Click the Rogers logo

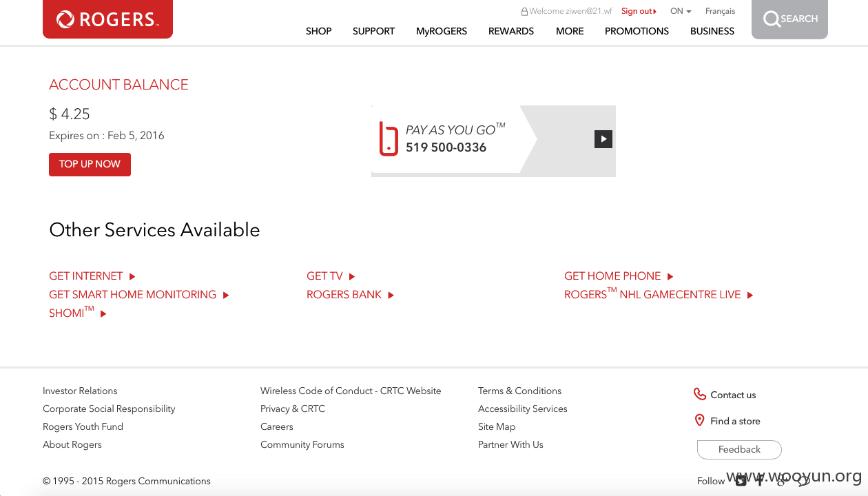tap(107, 19)
